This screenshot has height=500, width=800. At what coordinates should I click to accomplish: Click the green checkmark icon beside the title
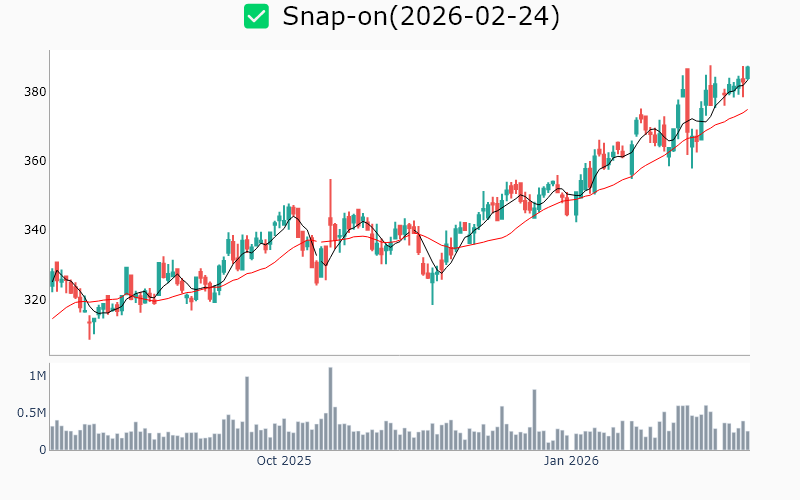coord(257,16)
